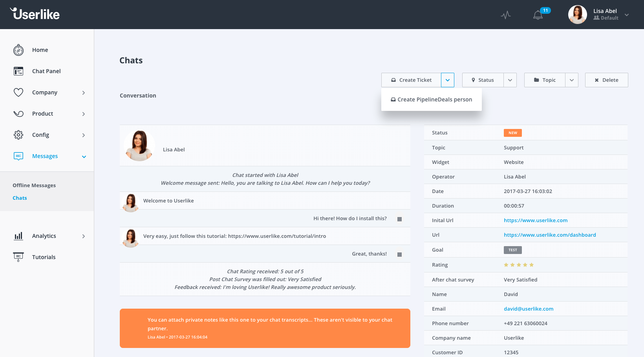
Task: Open Offline Messages submenu link
Action: [34, 185]
